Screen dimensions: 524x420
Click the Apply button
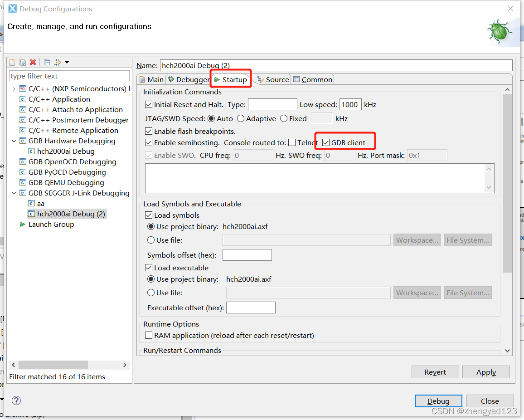486,372
